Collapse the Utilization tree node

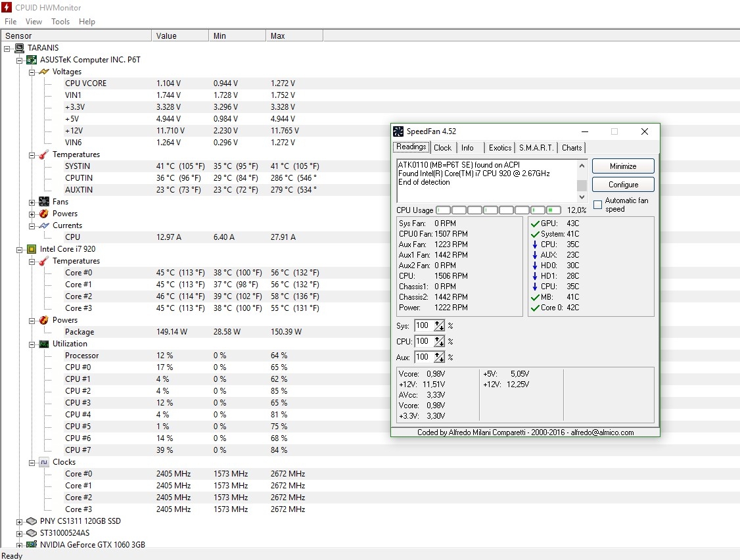32,344
